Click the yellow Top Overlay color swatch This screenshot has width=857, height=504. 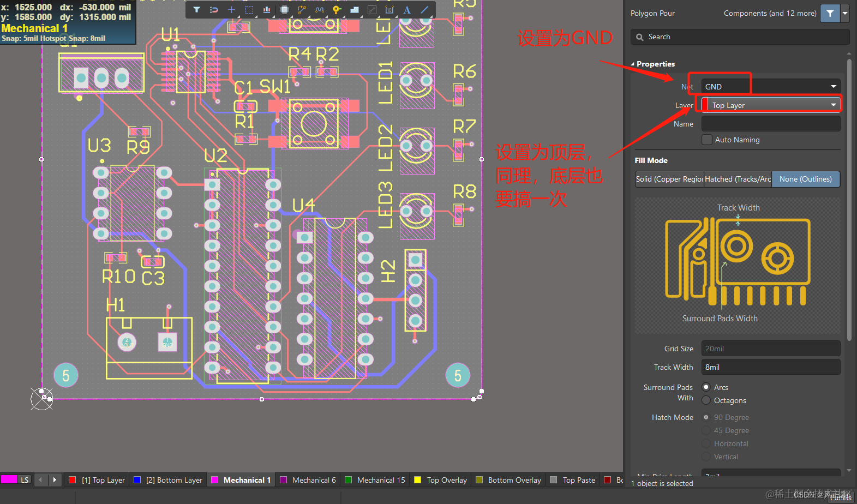pos(418,480)
